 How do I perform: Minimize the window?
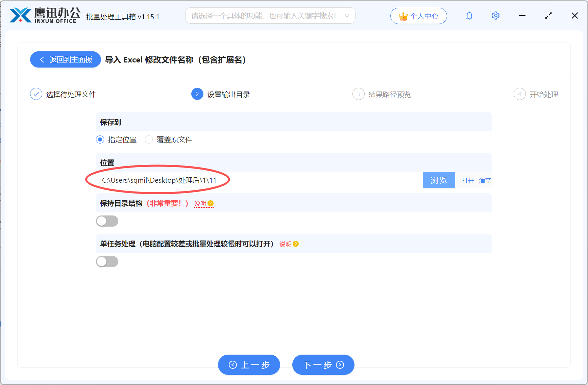[522, 16]
